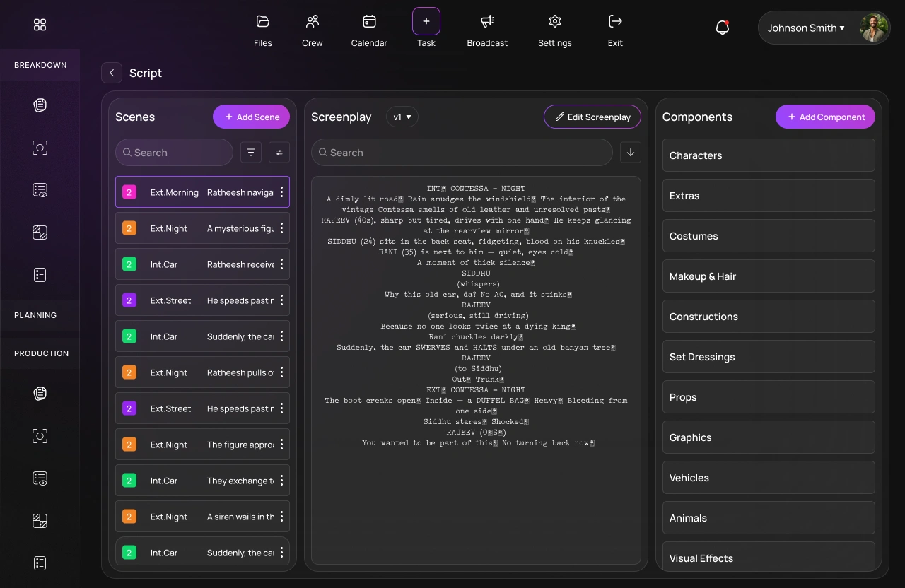Click Edit Screenplay
Screen dimensions: 905x588
coord(592,117)
